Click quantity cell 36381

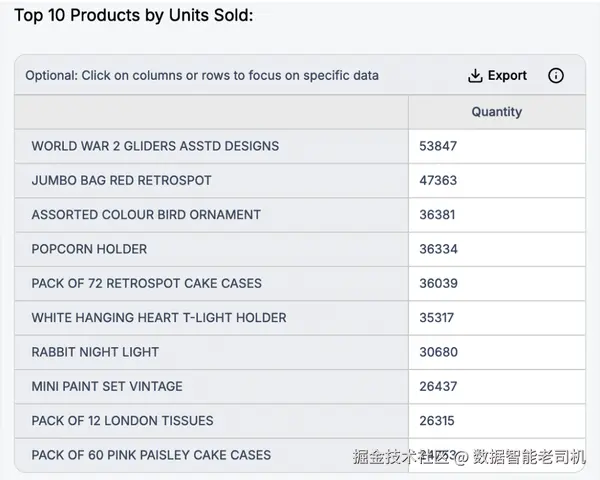(438, 214)
